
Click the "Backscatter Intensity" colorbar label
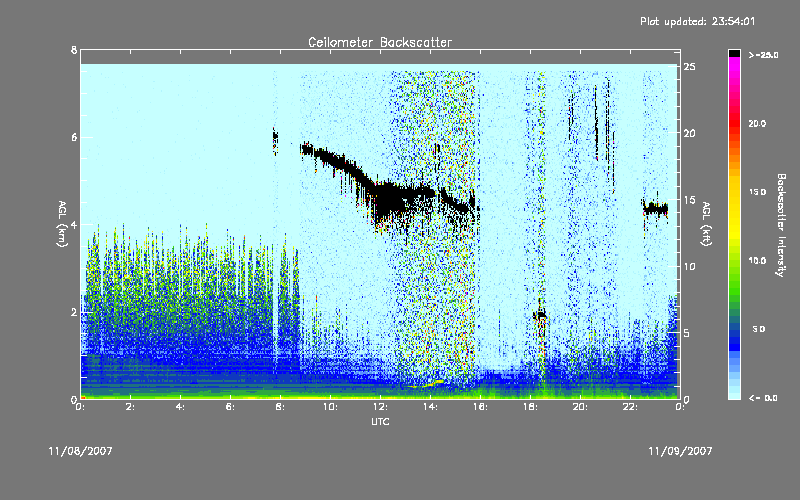point(781,225)
